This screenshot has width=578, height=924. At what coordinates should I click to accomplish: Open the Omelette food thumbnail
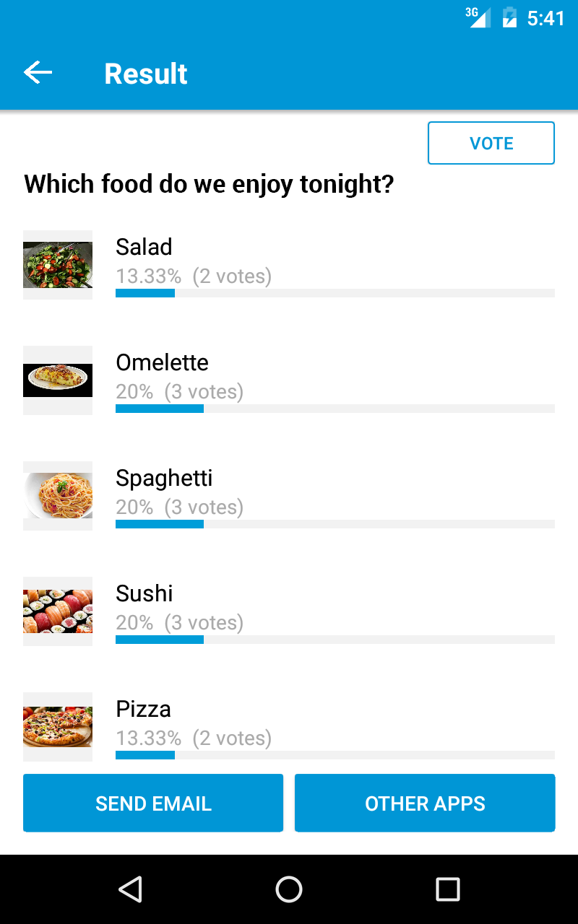coord(58,380)
